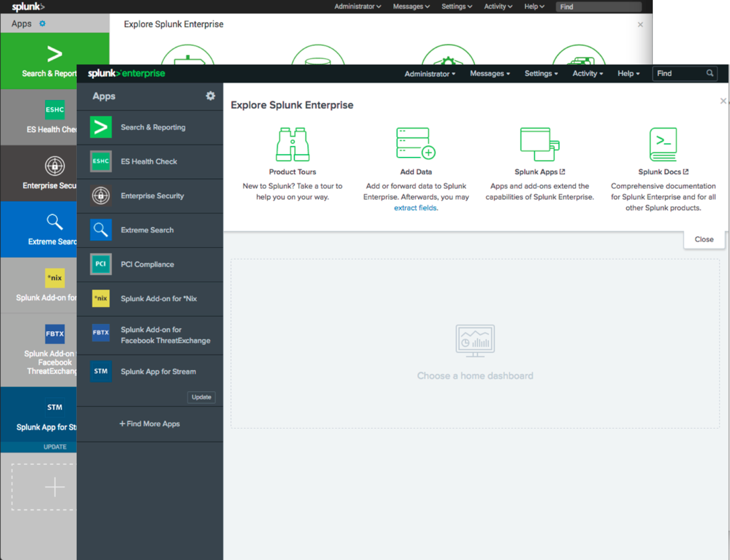Click the extract fields link
730x560 pixels.
415,208
